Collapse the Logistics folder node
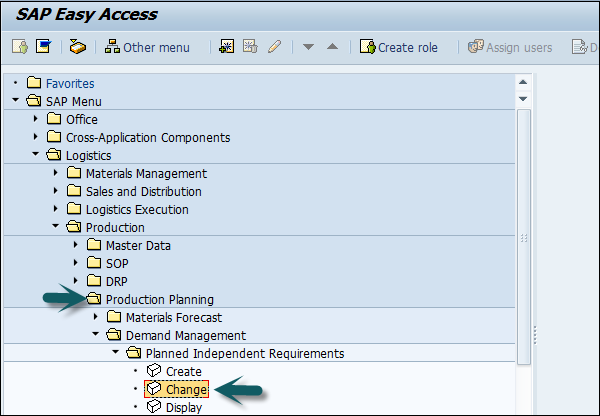This screenshot has width=600, height=416. coord(37,156)
